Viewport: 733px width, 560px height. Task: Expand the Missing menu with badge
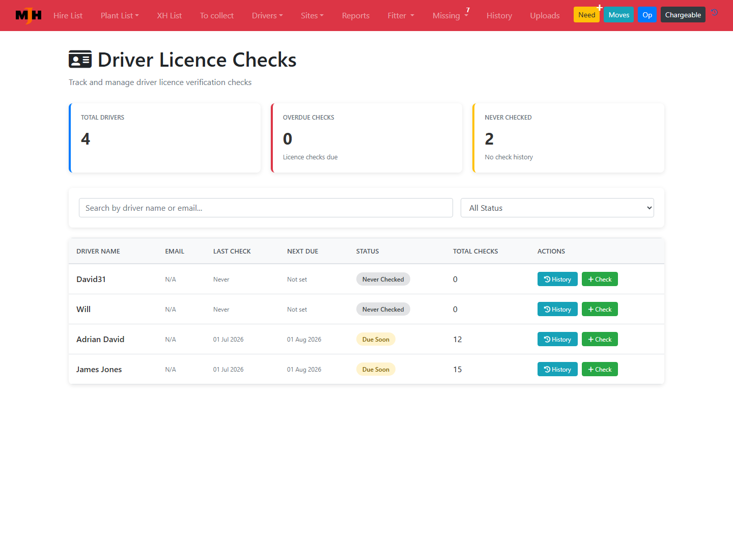click(450, 15)
